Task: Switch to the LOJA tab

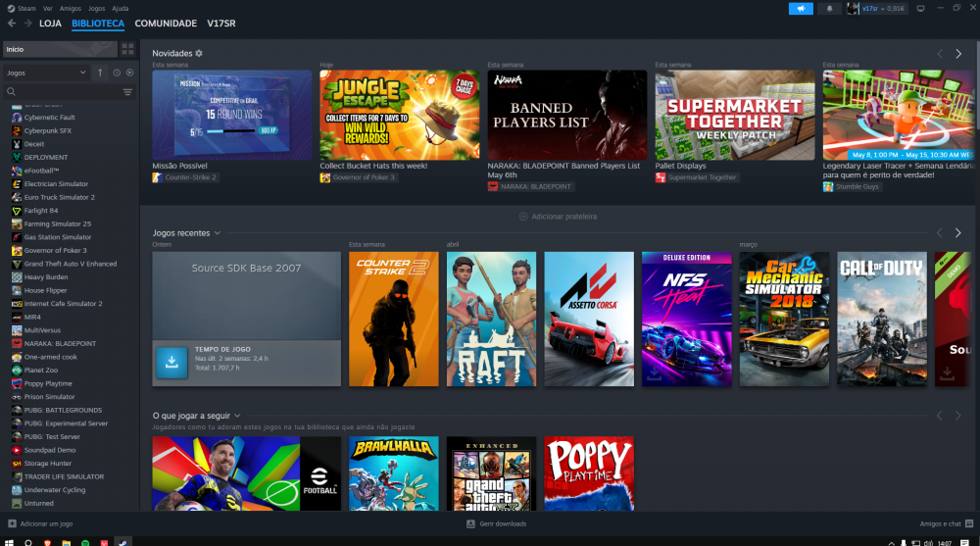Action: [51, 24]
